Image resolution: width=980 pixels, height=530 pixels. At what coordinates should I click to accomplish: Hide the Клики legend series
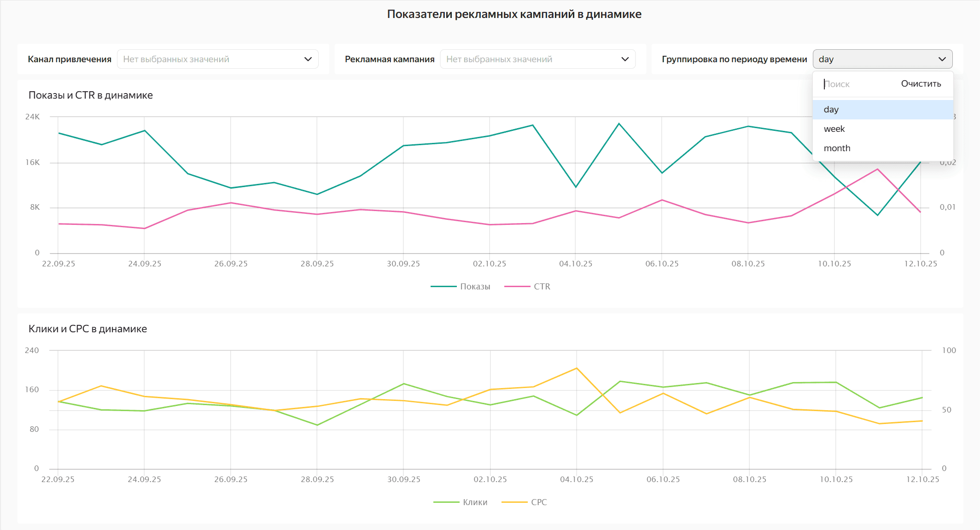(475, 502)
